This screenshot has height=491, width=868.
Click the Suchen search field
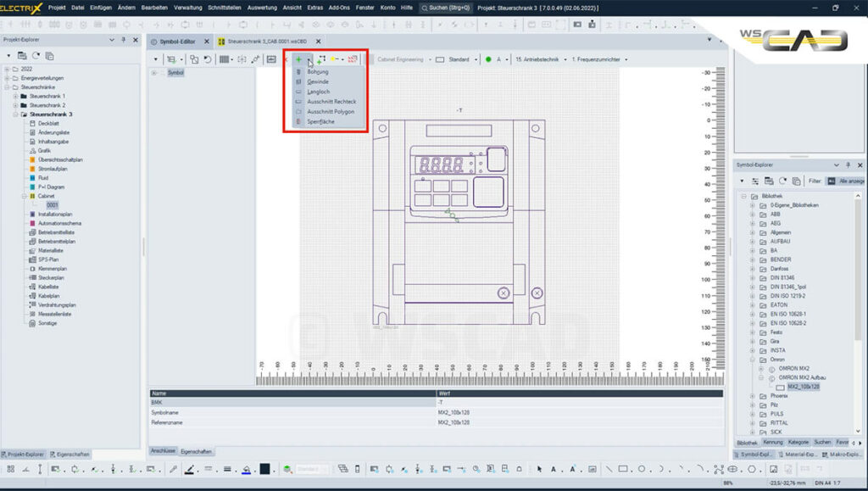[446, 7]
